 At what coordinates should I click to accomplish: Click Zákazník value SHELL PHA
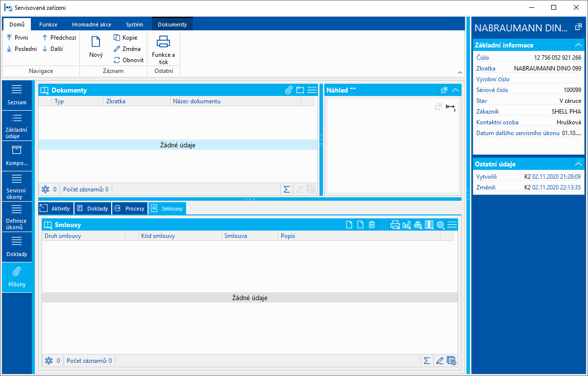[x=566, y=111]
